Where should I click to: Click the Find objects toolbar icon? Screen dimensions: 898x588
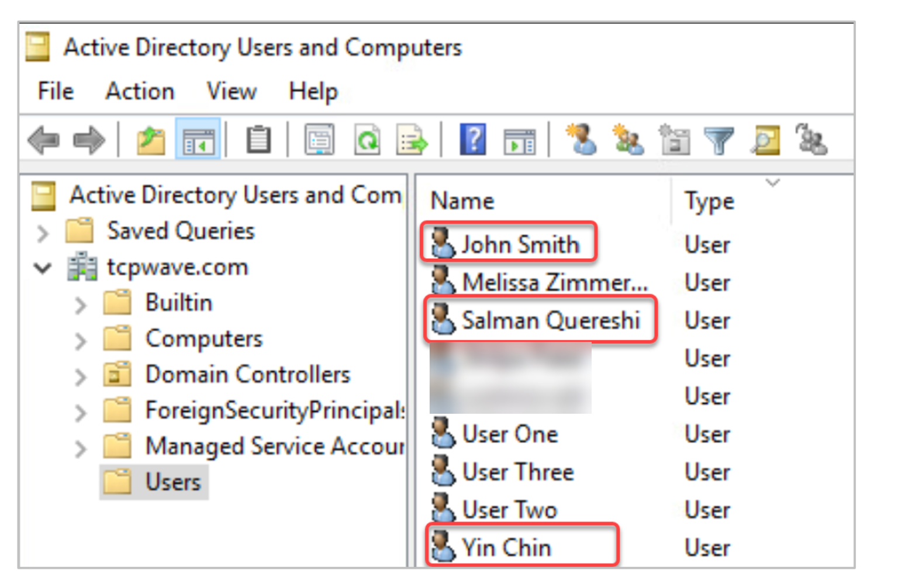click(765, 141)
